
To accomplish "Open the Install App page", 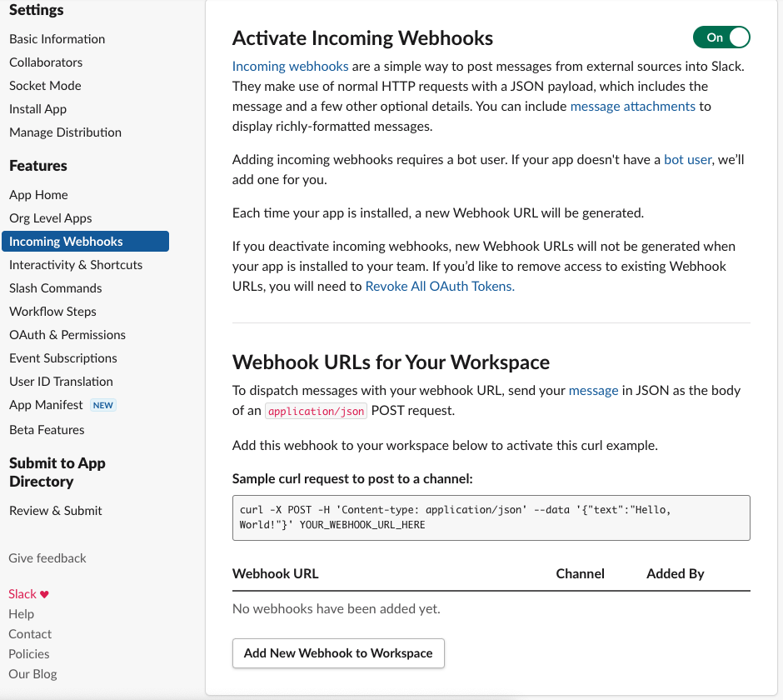I will point(38,109).
